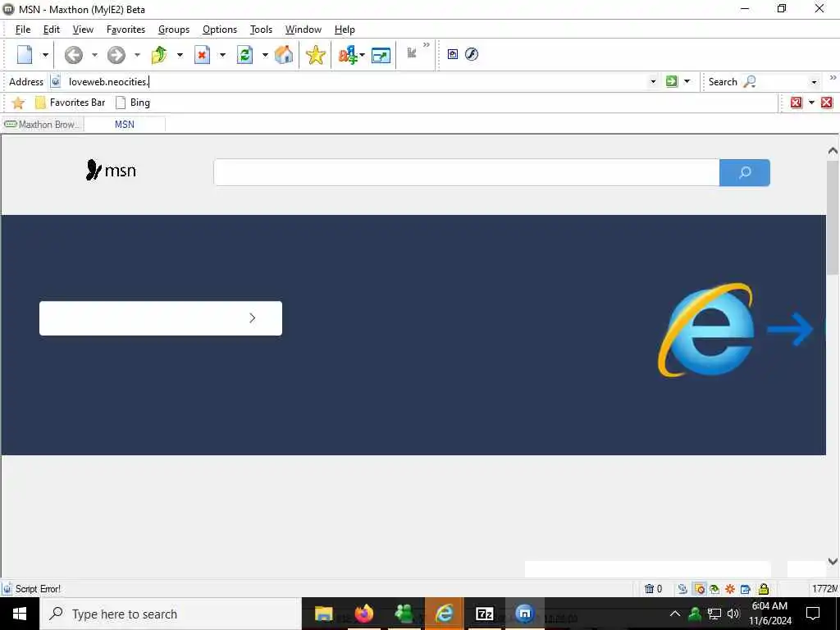Screen dimensions: 840x630
Task: Click the New page toolbar icon
Action: (x=25, y=55)
